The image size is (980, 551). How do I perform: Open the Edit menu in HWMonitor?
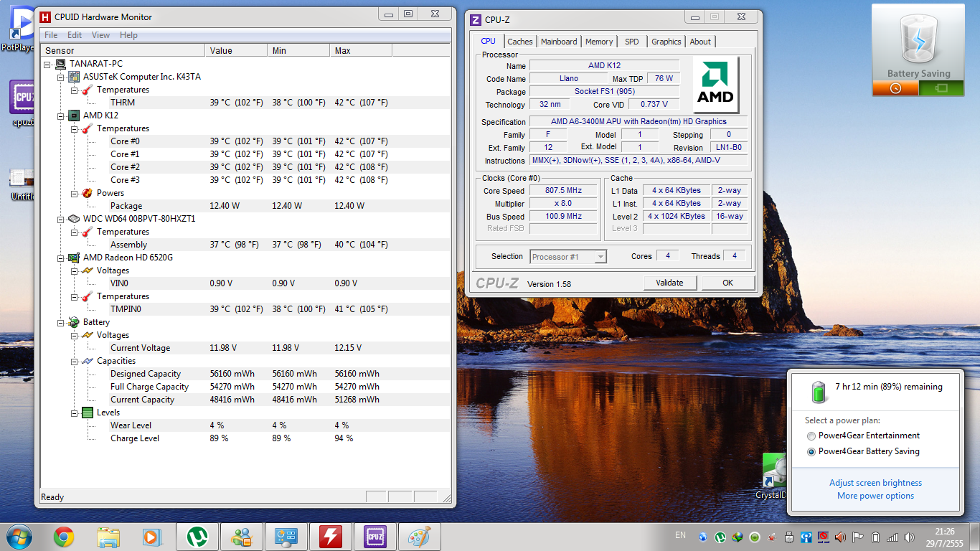point(75,35)
